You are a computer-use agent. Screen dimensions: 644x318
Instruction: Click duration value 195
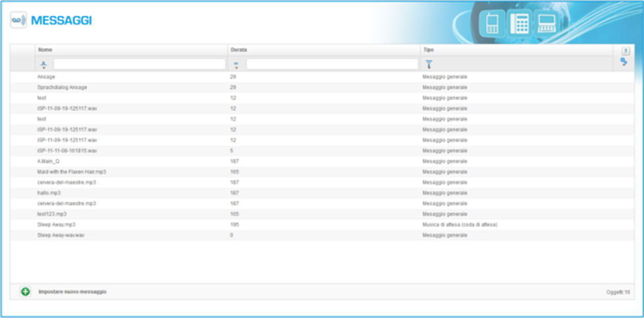pyautogui.click(x=235, y=225)
